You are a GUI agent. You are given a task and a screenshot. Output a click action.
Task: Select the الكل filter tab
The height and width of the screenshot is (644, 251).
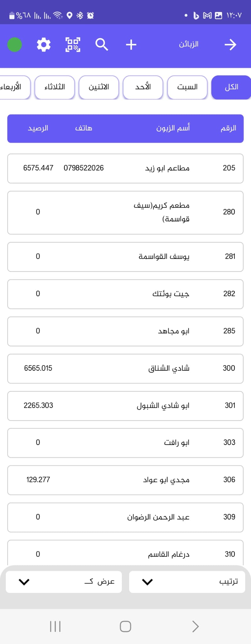coord(231,87)
